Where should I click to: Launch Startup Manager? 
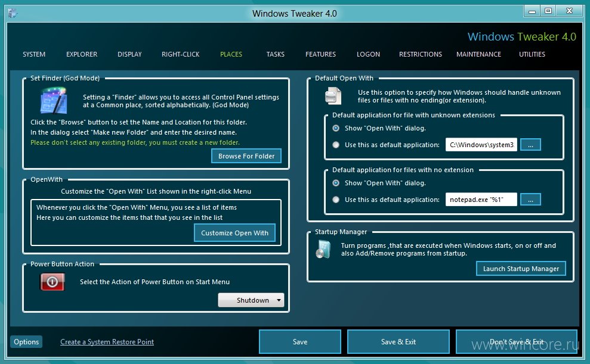pos(521,269)
